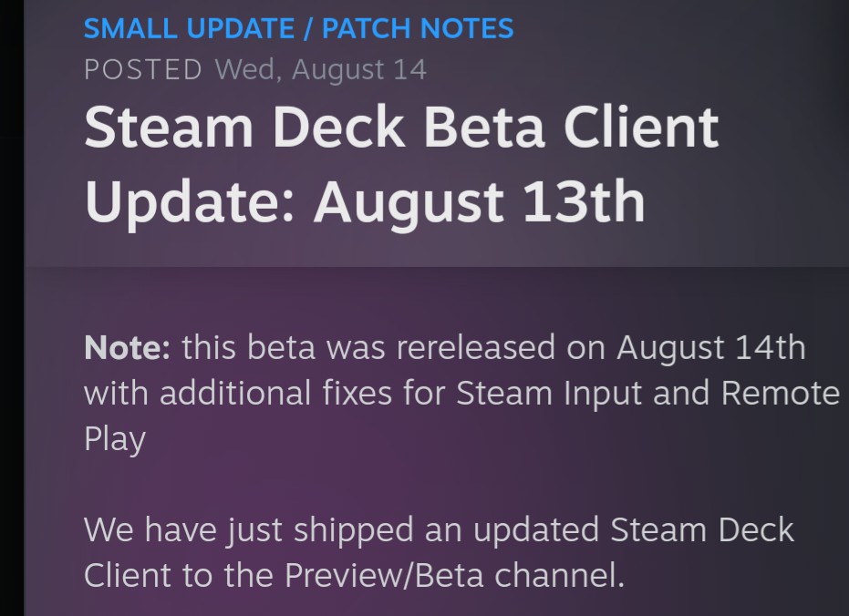849x616 pixels.
Task: Click the POSTED label
Action: tap(143, 69)
